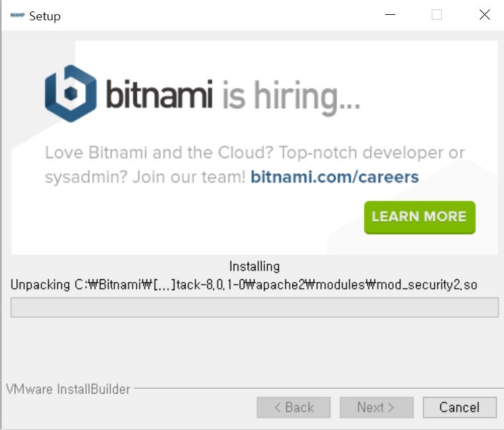
Task: Click the Bitnami hexagon logo
Action: [71, 93]
